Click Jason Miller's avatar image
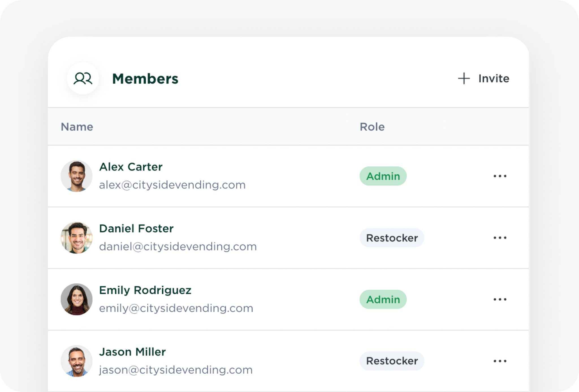 coord(77,361)
